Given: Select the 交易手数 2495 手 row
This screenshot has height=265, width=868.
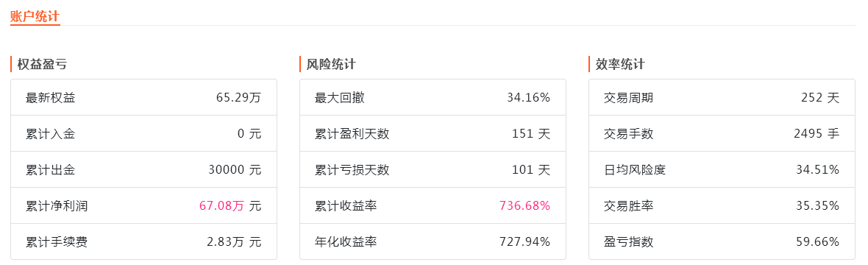Looking at the screenshot, I should point(722,134).
